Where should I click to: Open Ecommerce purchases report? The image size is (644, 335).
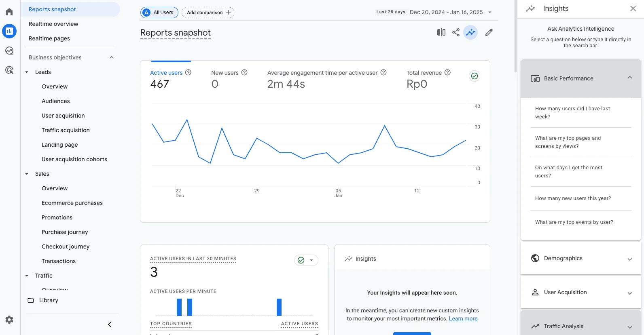(72, 203)
